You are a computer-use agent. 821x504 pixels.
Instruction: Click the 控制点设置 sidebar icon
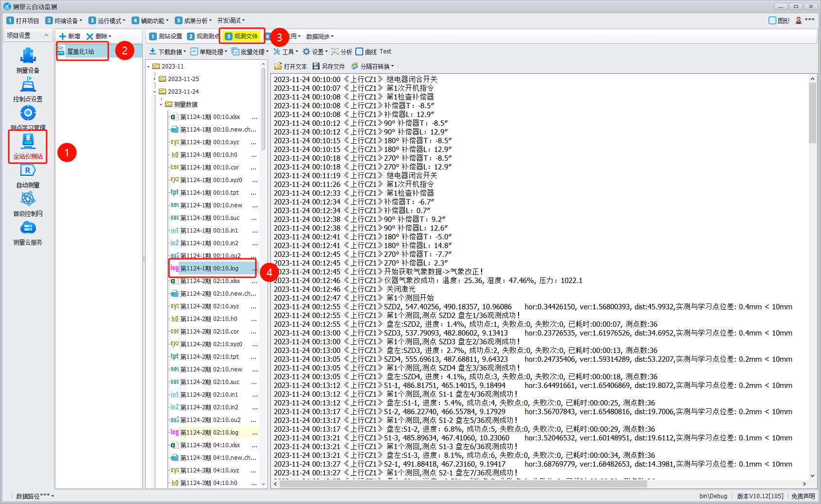[x=28, y=85]
